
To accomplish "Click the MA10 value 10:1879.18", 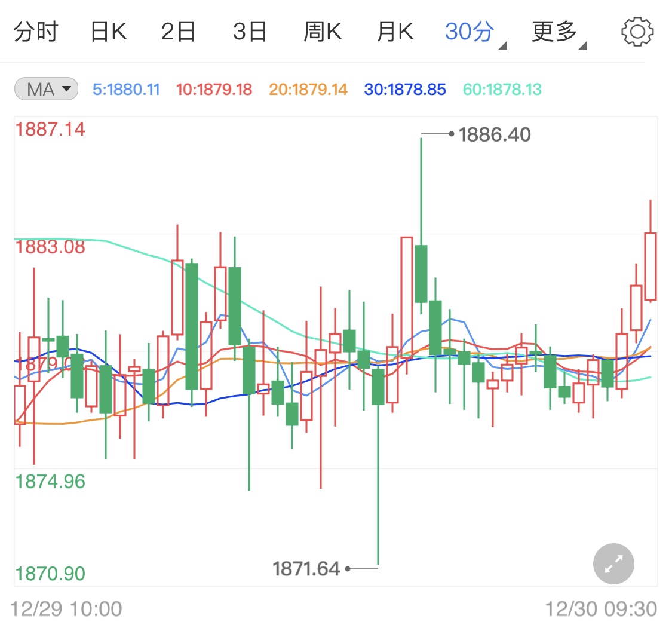I will (x=214, y=90).
